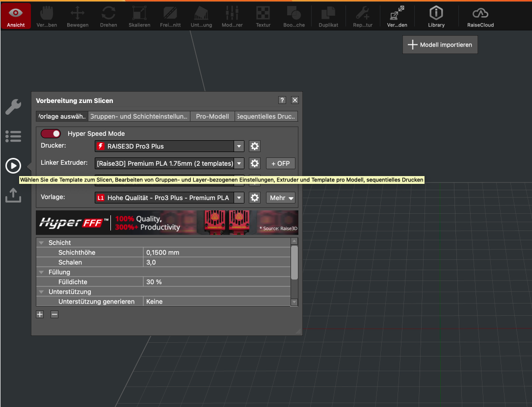Click the minus icon below settings table

tap(54, 314)
